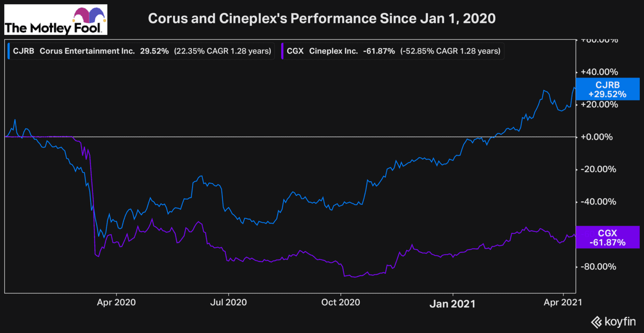Viewport: 644px width, 333px height.
Task: Click the +40.00% y-axis label
Action: (599, 72)
